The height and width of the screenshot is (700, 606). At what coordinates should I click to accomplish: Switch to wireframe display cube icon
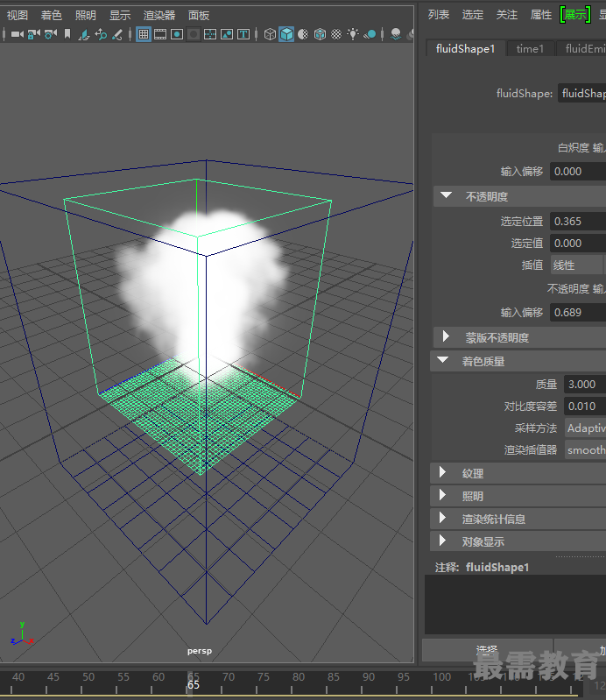270,34
